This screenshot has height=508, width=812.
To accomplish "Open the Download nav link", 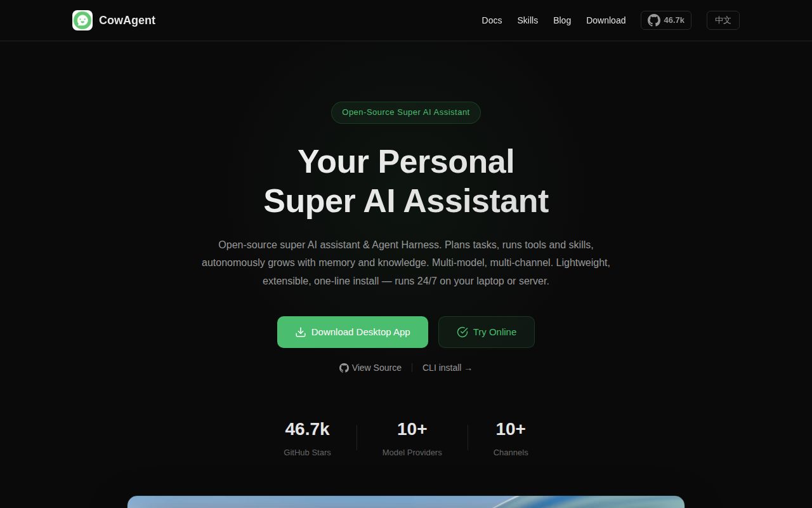I will (x=606, y=20).
